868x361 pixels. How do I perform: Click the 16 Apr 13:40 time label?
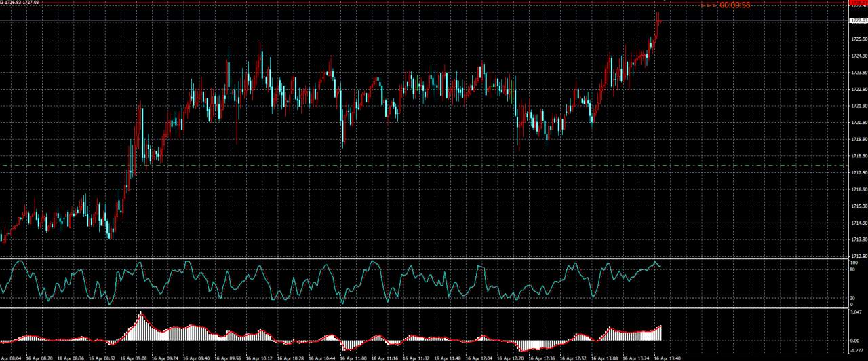(667, 358)
